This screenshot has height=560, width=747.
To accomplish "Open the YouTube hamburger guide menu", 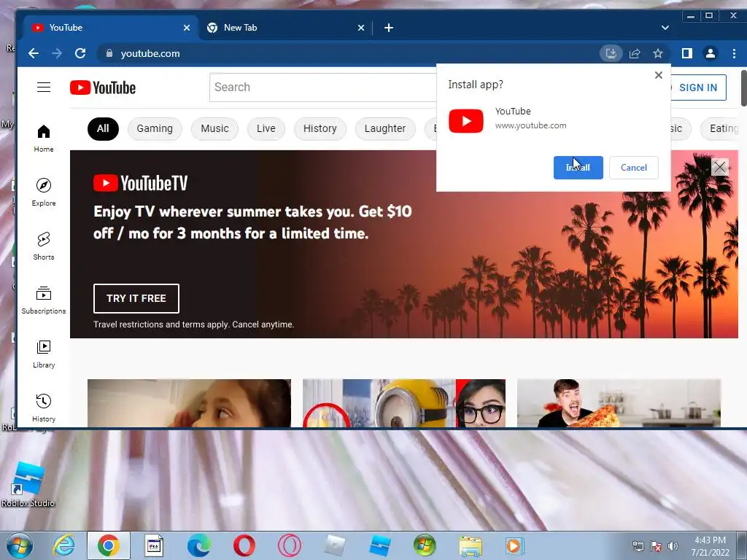I will click(x=44, y=87).
